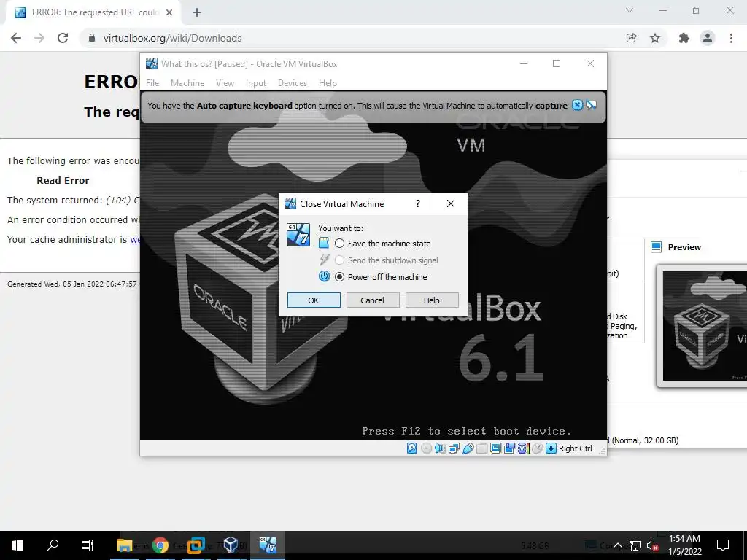The height and width of the screenshot is (560, 747).
Task: Open Task View on the taskbar
Action: pos(88,545)
